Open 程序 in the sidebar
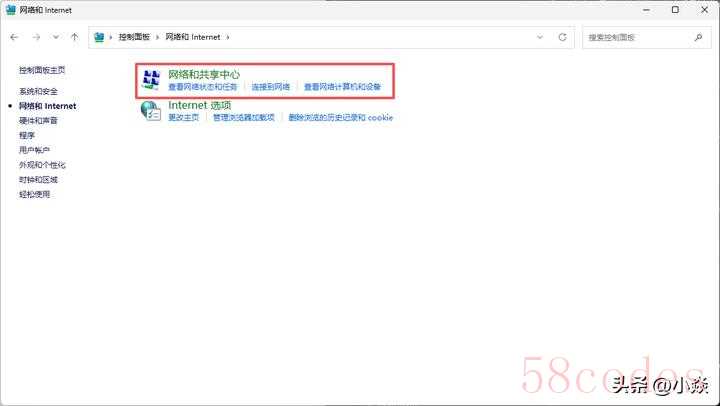 pos(27,135)
